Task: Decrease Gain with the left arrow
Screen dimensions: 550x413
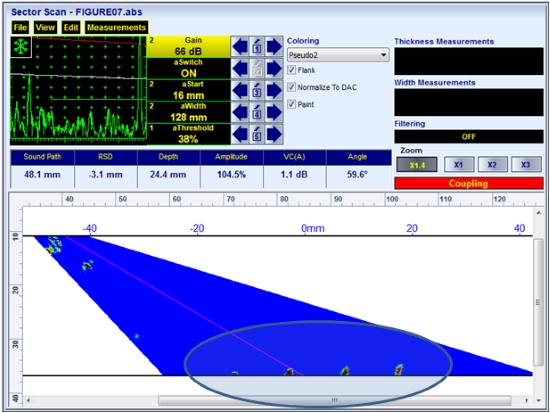Action: tap(240, 46)
